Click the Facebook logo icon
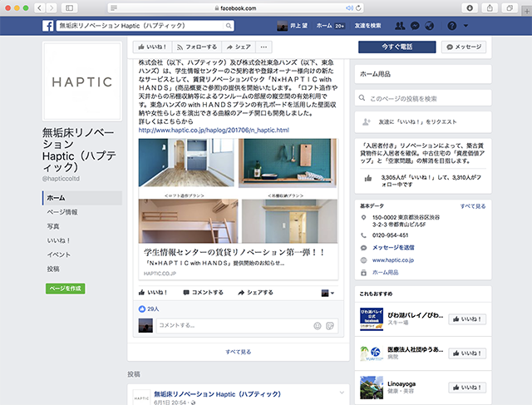The image size is (532, 405). (48, 26)
